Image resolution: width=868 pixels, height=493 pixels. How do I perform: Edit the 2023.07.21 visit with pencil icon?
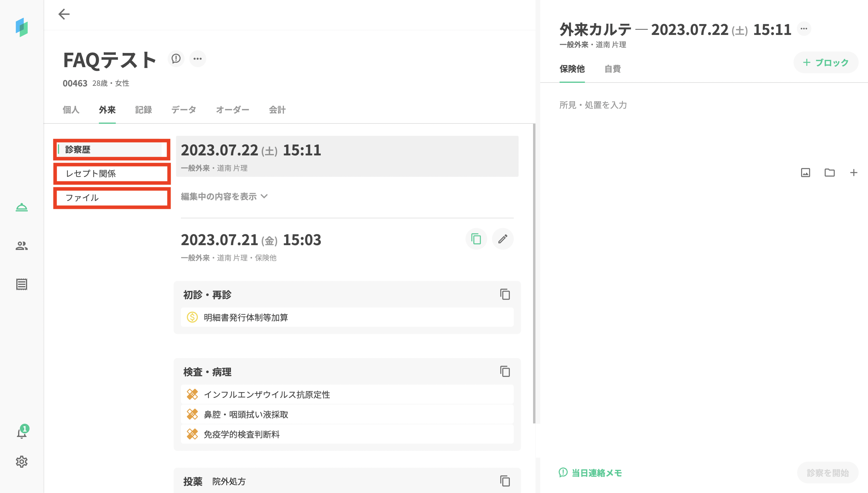tap(503, 239)
